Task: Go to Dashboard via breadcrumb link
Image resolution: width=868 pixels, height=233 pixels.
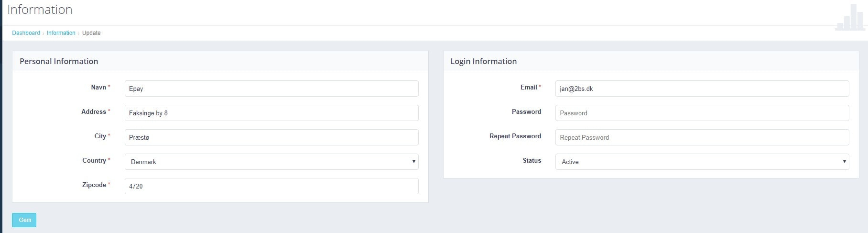Action: coord(26,33)
